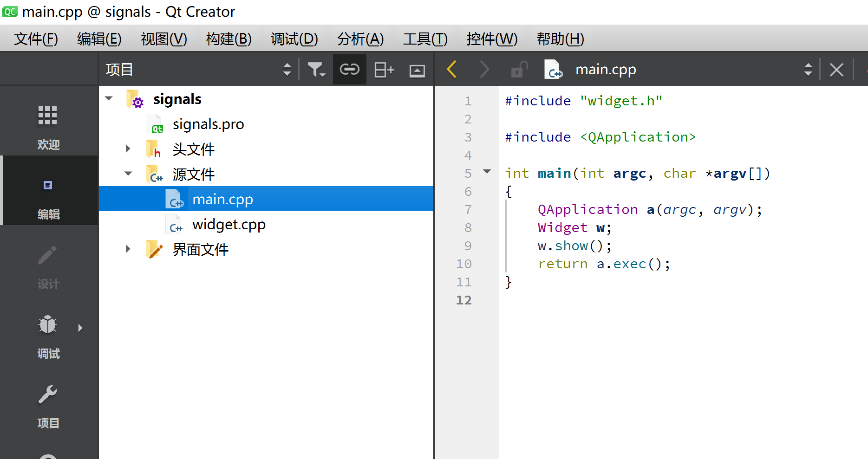The width and height of the screenshot is (868, 459).
Task: Expand the 界面文件 folder
Action: click(x=128, y=249)
